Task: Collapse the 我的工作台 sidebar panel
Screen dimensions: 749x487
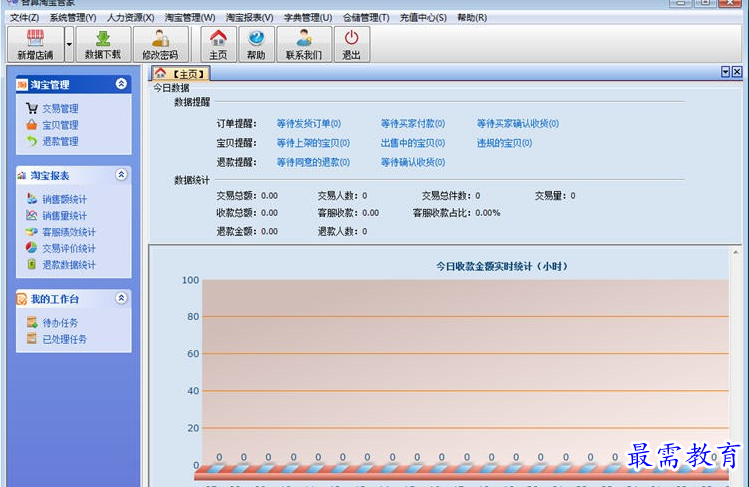Action: [121, 298]
